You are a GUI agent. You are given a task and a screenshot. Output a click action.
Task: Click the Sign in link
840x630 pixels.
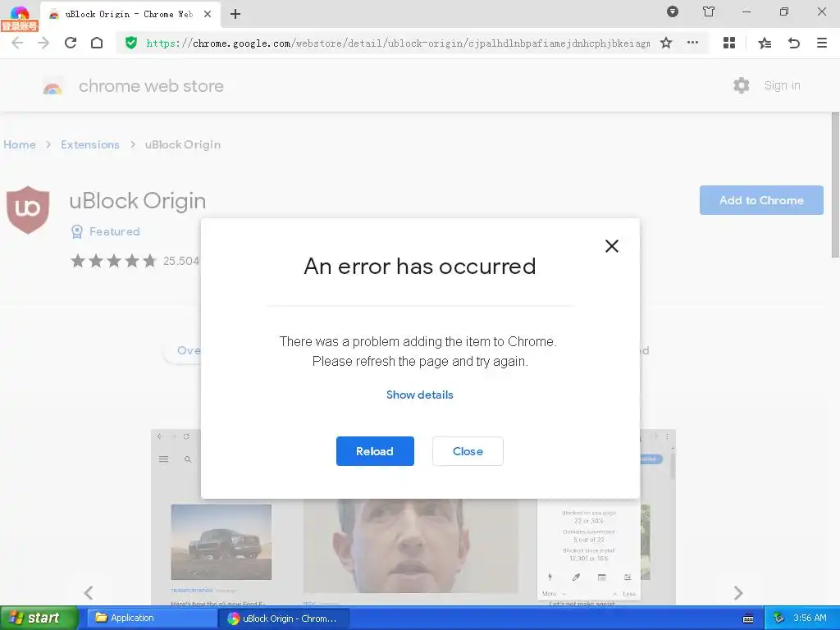782,85
